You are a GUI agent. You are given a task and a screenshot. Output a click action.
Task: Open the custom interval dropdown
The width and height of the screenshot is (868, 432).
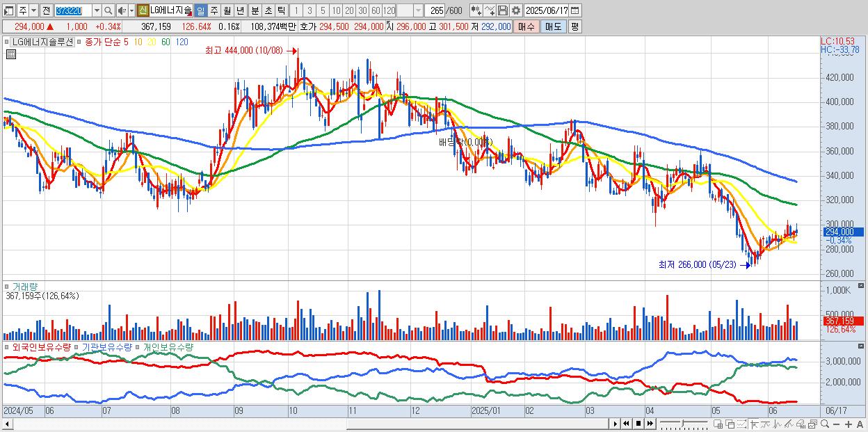[418, 10]
